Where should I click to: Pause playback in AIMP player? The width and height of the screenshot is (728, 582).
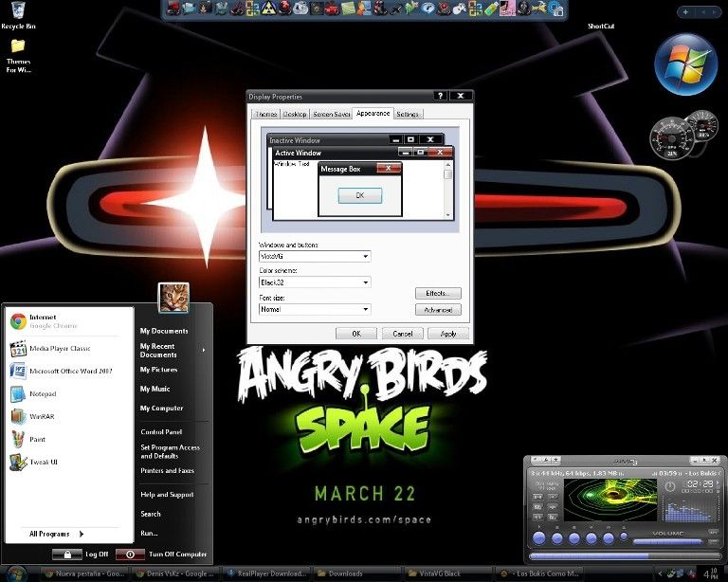click(557, 538)
